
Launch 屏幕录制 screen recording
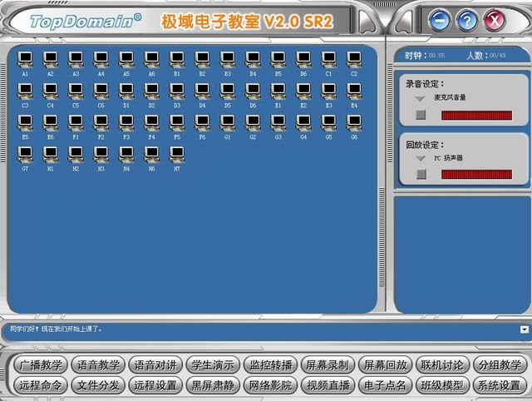327,365
